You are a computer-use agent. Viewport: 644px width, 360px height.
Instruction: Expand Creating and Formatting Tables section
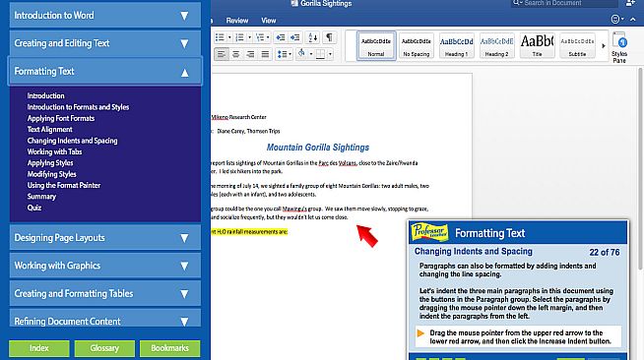[x=105, y=293]
